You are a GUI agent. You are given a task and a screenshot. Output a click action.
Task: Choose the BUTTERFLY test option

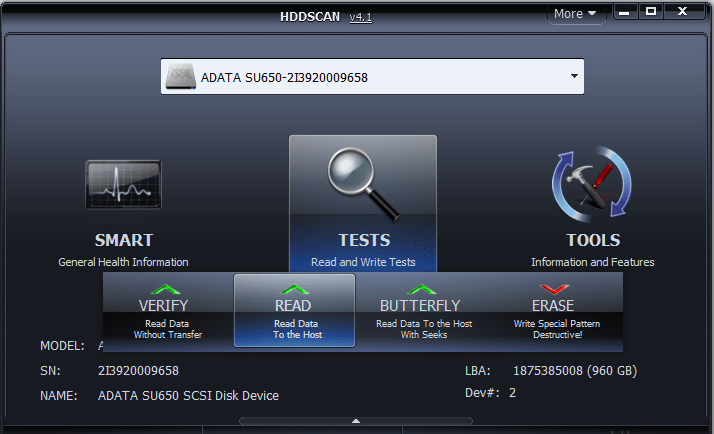(423, 311)
